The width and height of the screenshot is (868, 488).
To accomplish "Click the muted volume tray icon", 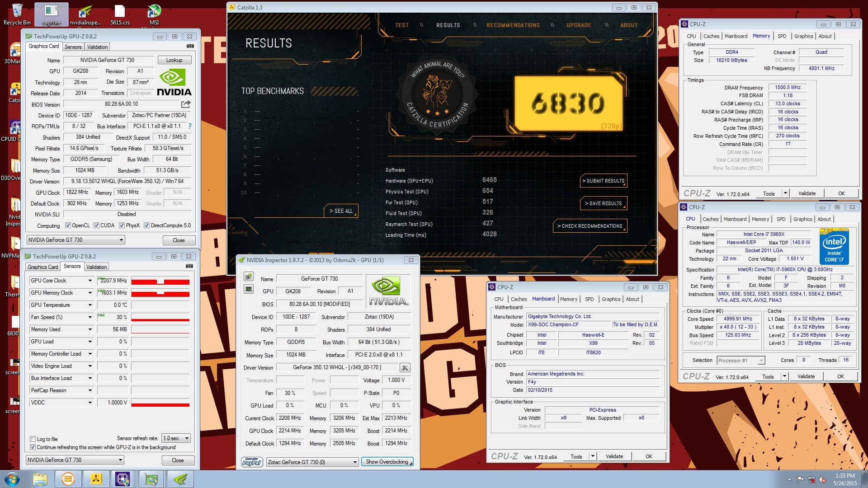I will 822,479.
